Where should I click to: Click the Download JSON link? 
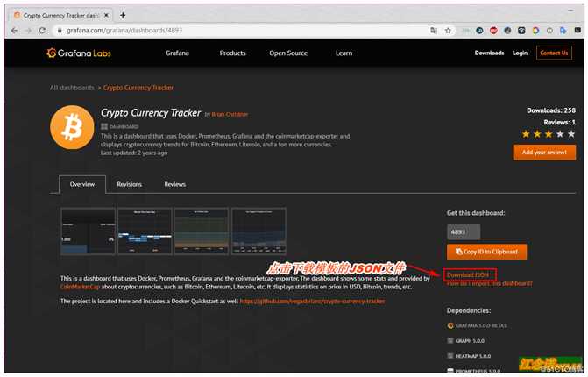pos(468,275)
